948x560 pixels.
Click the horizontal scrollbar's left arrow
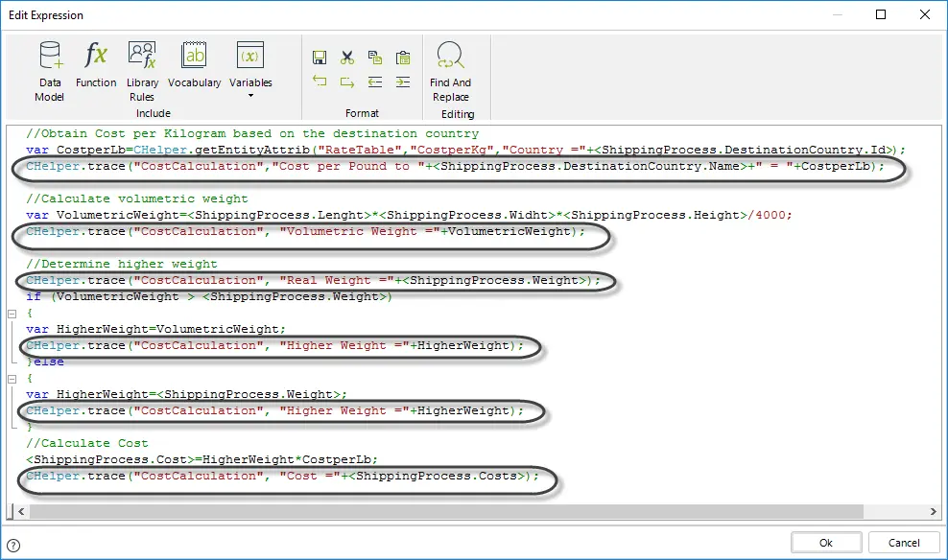point(20,511)
